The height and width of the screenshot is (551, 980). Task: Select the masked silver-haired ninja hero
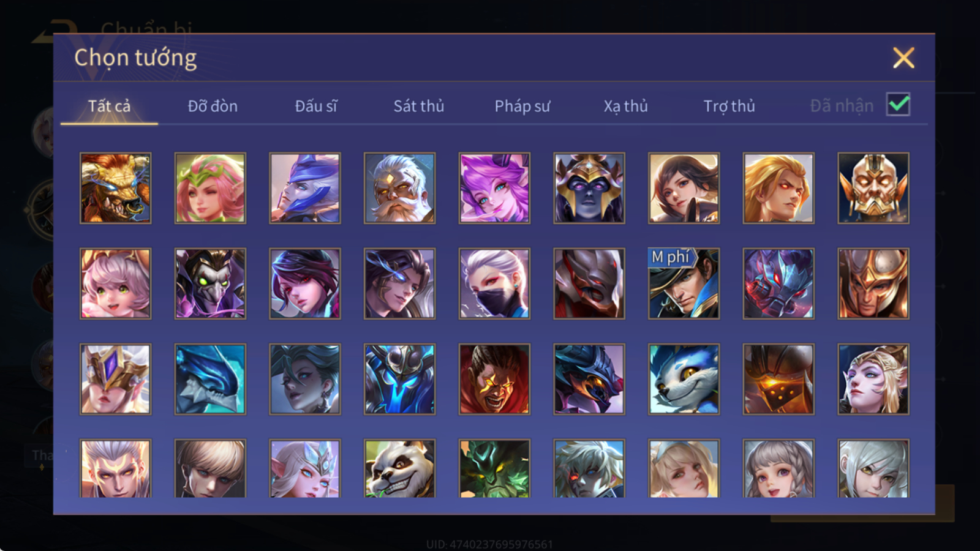(x=495, y=283)
